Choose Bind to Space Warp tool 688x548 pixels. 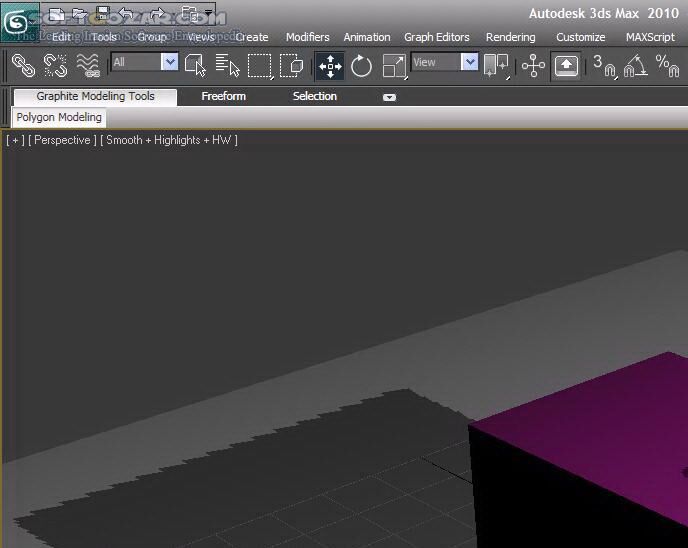pyautogui.click(x=88, y=66)
